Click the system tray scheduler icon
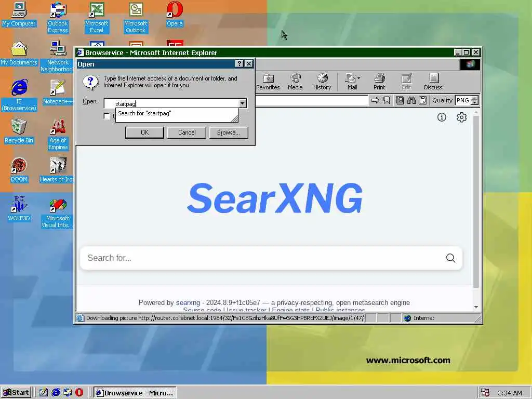The image size is (532, 399). click(x=485, y=393)
